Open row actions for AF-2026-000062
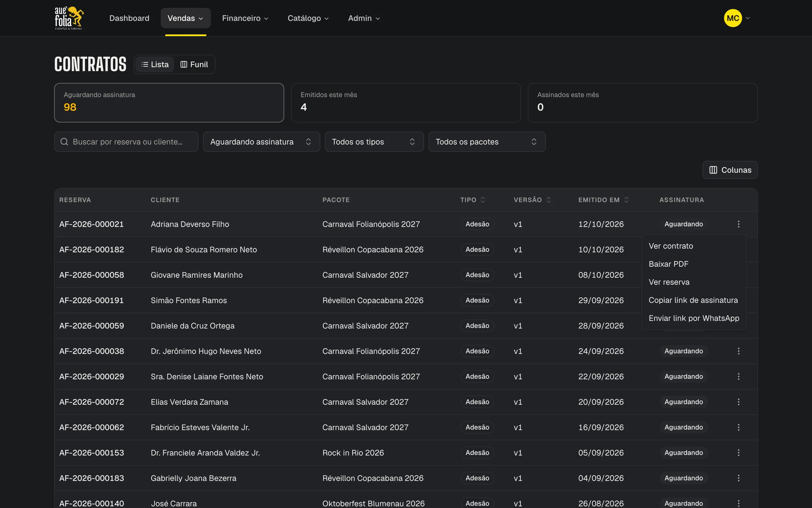This screenshot has width=812, height=508. click(x=738, y=427)
